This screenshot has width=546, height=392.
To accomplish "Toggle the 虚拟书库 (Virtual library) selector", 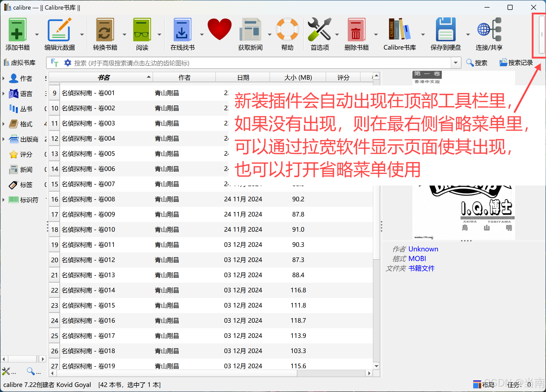I will (23, 63).
